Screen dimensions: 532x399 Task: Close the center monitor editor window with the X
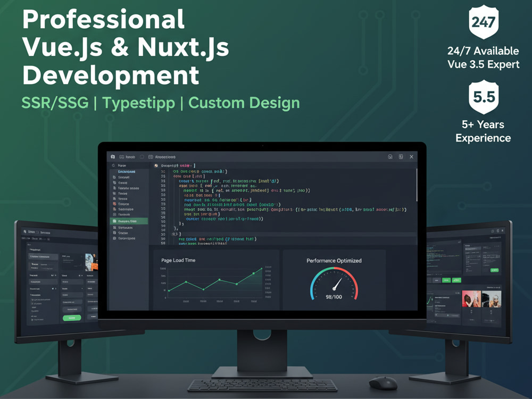click(411, 157)
